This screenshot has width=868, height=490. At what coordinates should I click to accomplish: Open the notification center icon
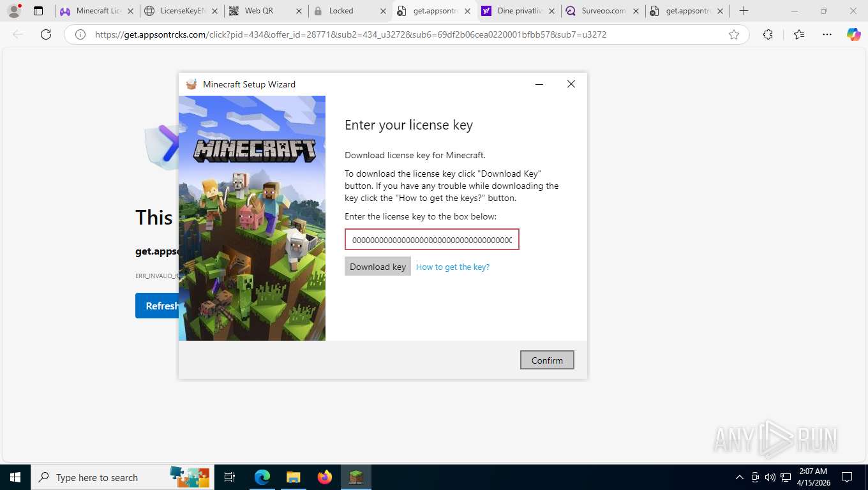point(847,477)
